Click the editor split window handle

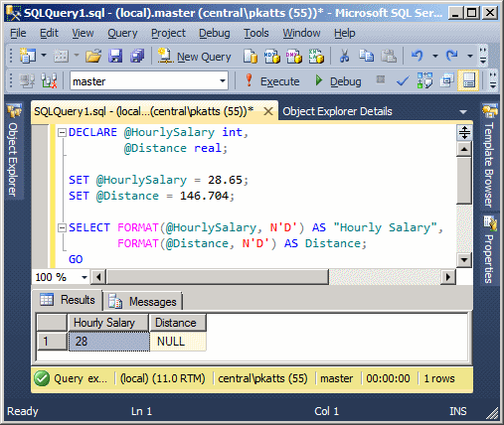pyautogui.click(x=464, y=132)
